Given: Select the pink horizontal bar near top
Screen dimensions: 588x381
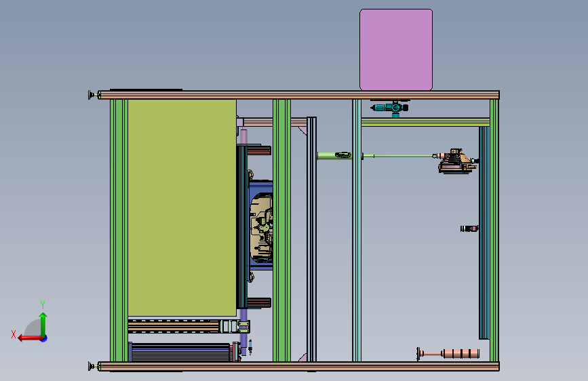Looking at the screenshot, I should 275,122.
